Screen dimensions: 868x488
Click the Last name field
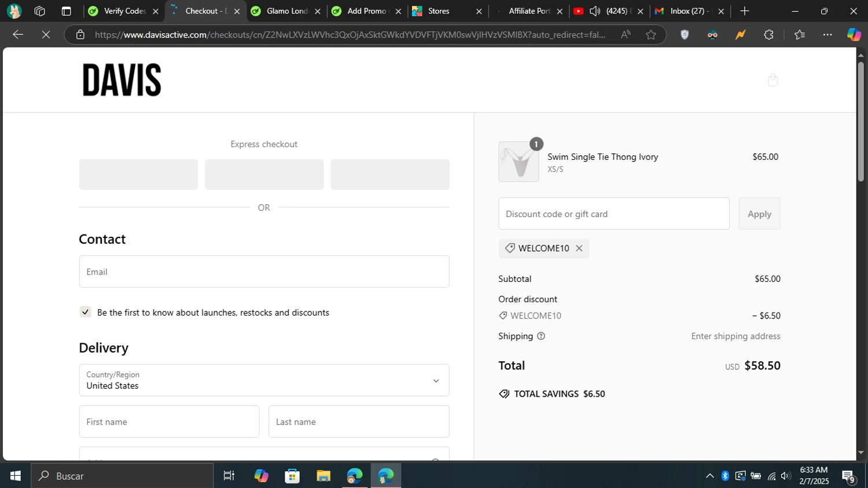coord(359,421)
